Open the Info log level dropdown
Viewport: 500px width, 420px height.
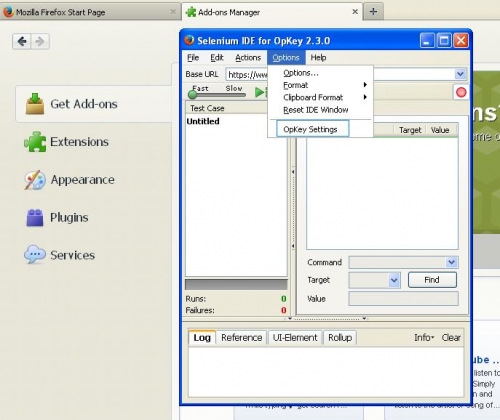[x=424, y=338]
